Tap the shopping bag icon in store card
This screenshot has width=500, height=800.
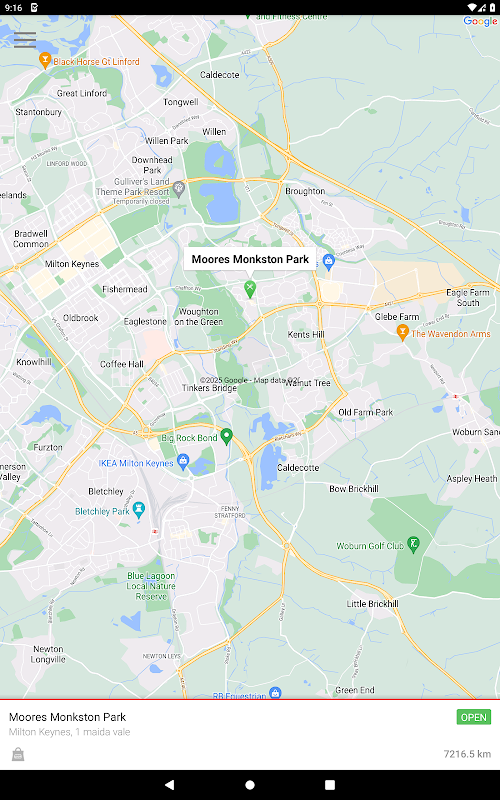coord(18,754)
